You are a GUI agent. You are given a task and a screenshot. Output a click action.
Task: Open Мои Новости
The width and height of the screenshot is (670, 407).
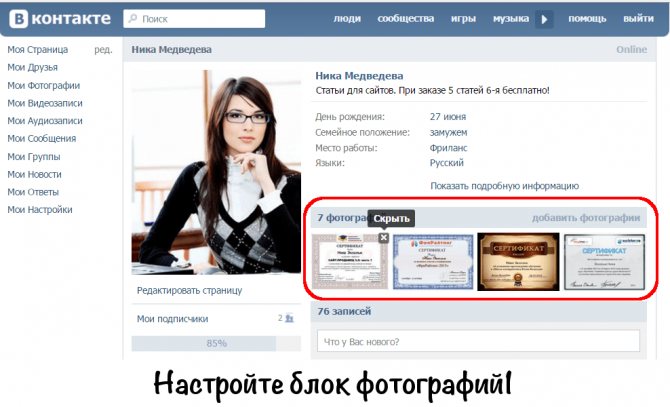pos(34,174)
